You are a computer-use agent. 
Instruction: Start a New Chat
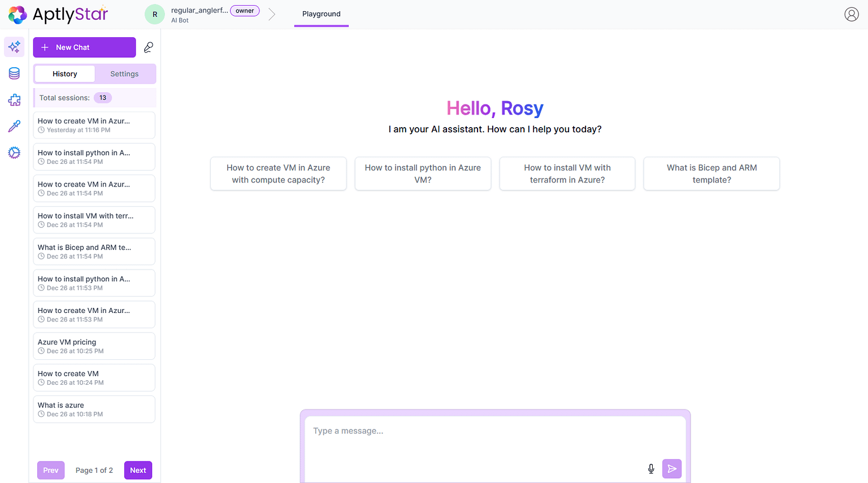point(84,47)
